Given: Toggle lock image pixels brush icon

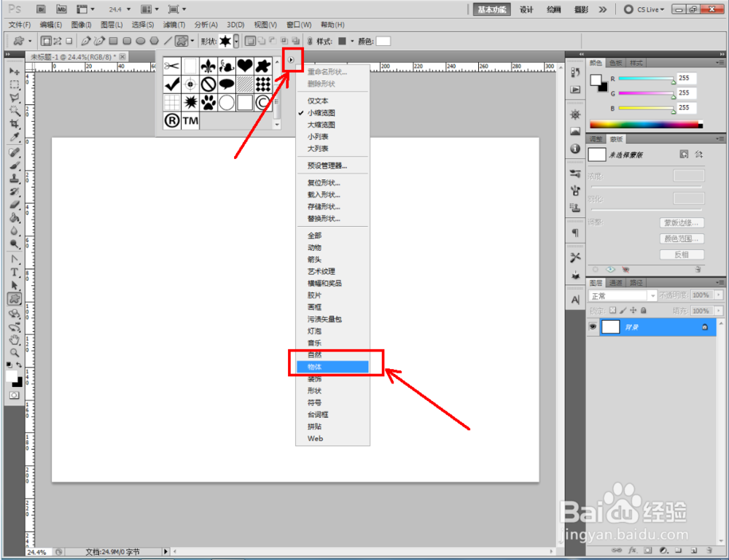Looking at the screenshot, I should pyautogui.click(x=623, y=310).
